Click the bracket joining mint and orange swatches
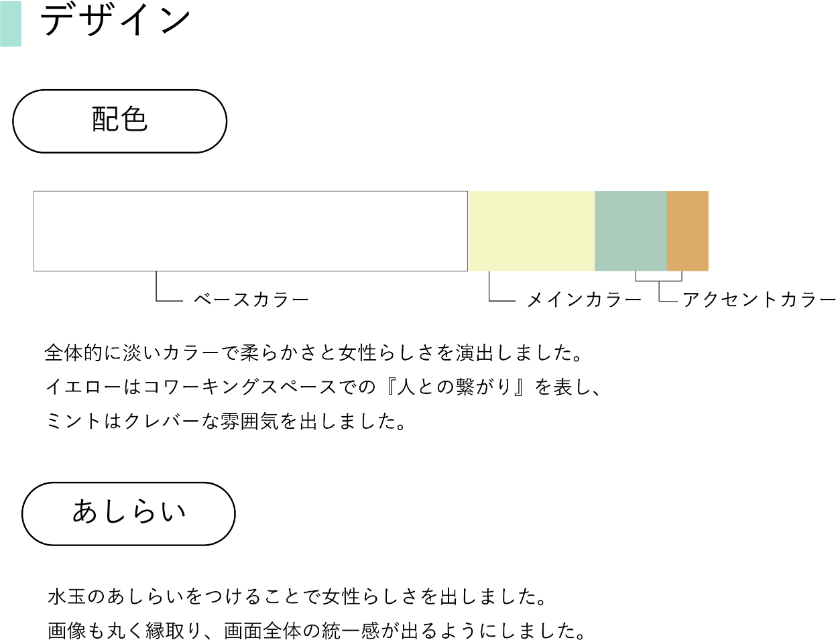 tap(658, 279)
